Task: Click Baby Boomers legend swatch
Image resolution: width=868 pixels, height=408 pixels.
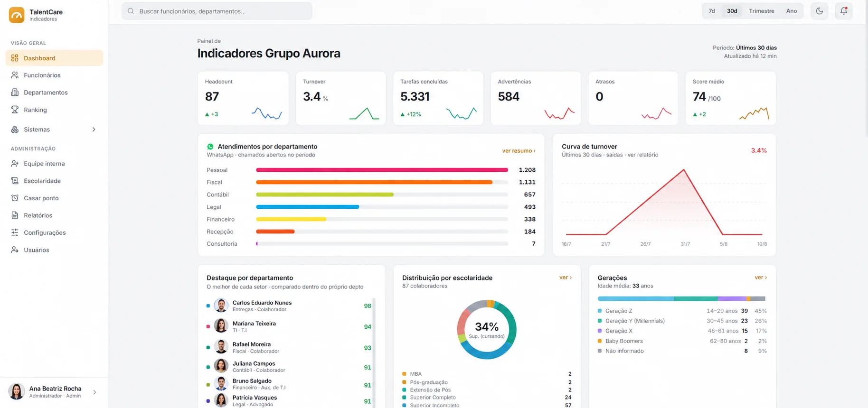Action: [x=600, y=341]
